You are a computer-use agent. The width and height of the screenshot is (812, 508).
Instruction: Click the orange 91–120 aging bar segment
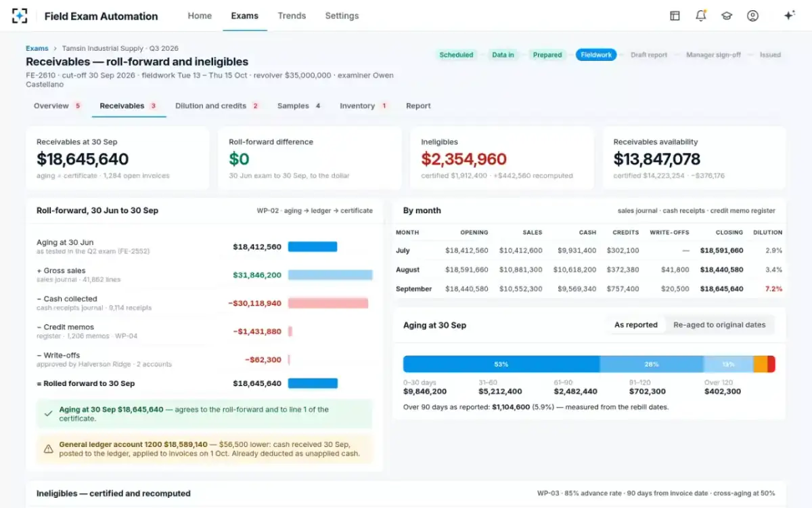[761, 364]
